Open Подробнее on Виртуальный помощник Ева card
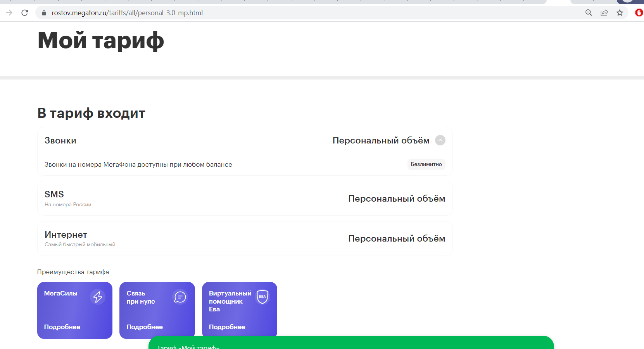The image size is (644, 349). (227, 327)
